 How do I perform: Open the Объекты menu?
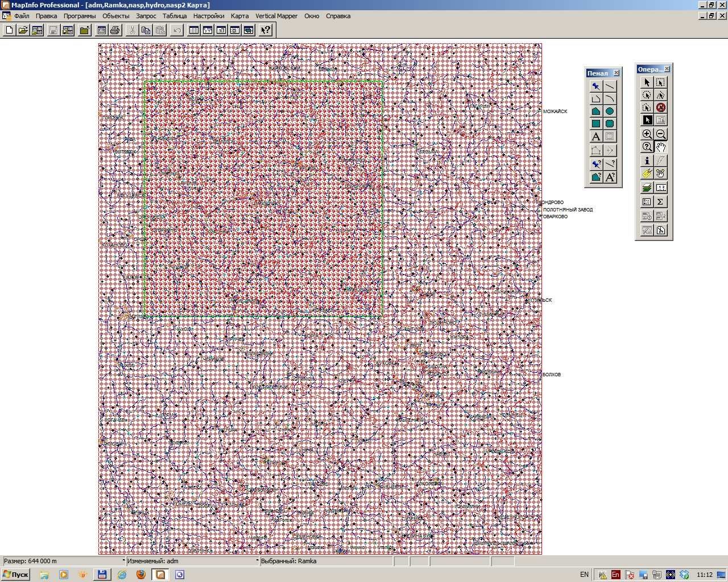pos(115,16)
